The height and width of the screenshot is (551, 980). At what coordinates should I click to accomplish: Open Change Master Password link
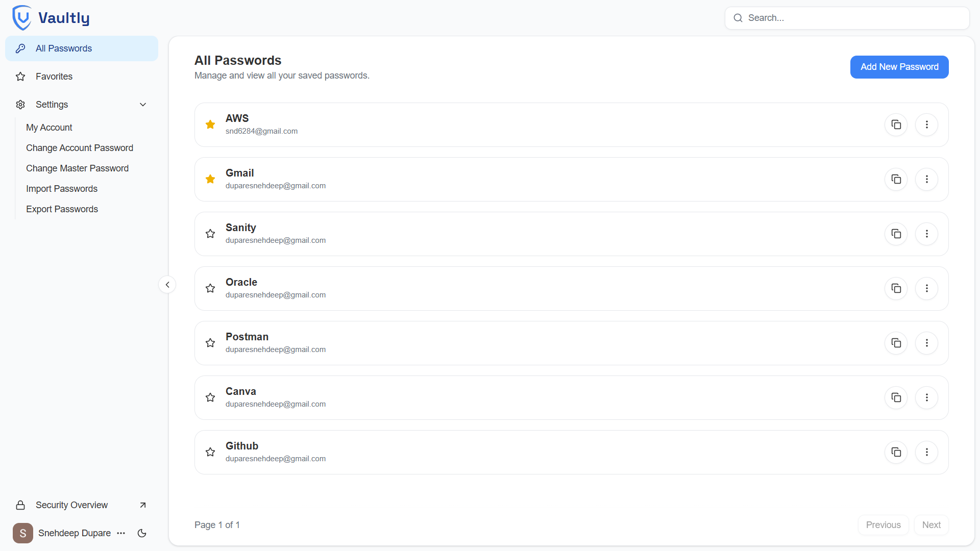click(77, 168)
